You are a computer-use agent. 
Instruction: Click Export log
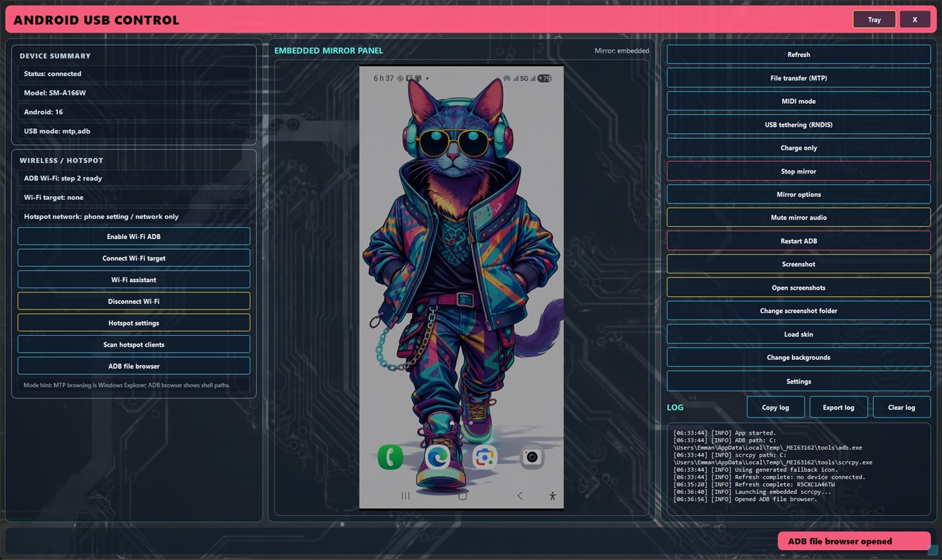tap(838, 407)
